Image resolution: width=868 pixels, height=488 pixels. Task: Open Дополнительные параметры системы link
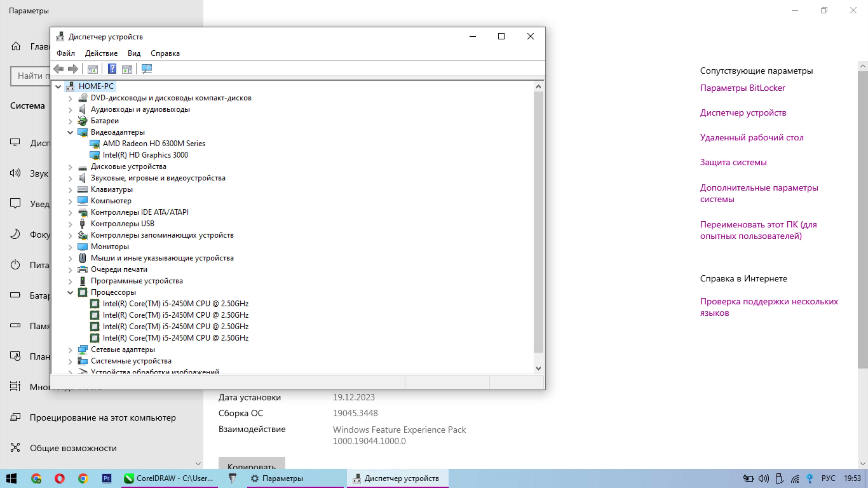tap(759, 194)
